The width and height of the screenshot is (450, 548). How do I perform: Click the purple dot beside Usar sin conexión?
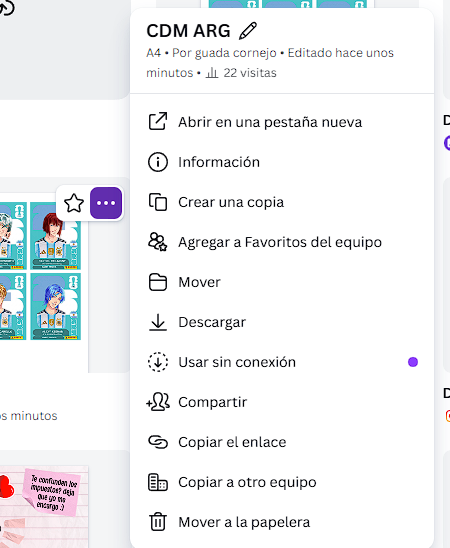click(413, 362)
